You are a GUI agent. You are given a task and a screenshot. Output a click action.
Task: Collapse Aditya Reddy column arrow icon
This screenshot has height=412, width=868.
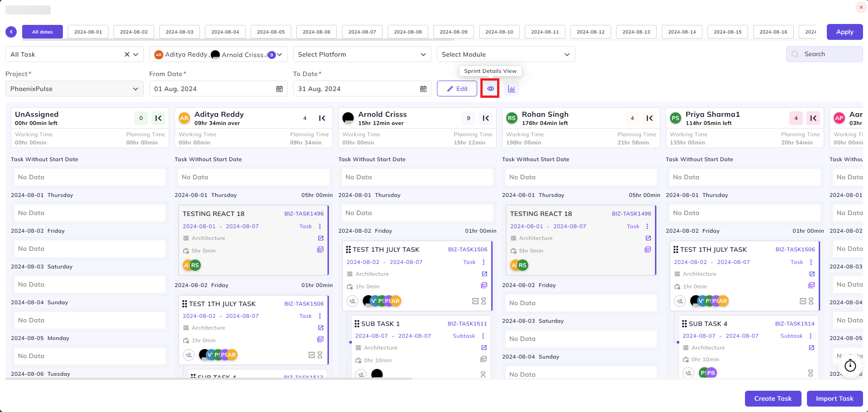(x=322, y=118)
